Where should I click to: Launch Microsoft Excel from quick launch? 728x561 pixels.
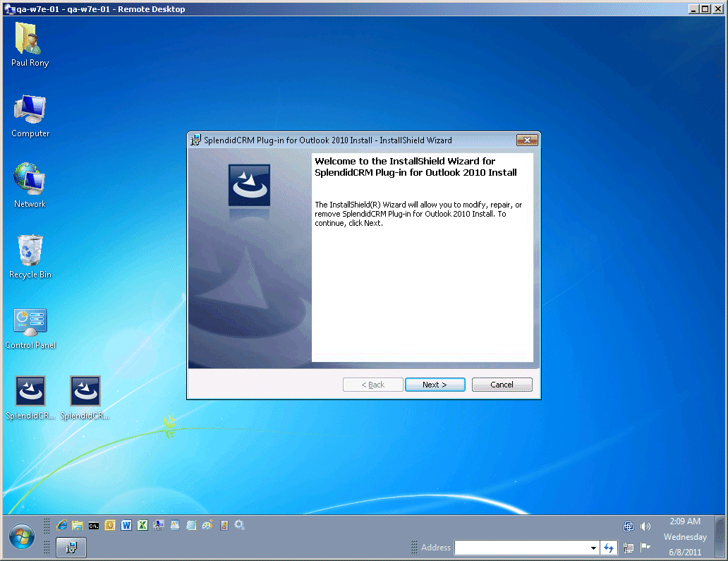[x=142, y=525]
